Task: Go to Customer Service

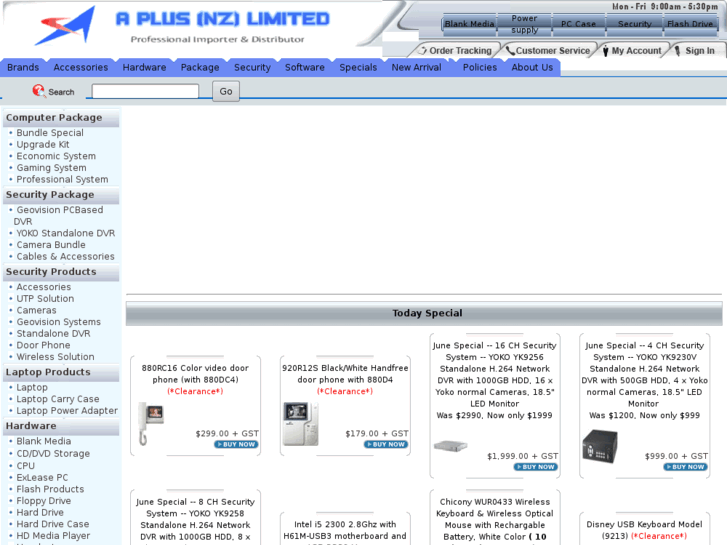Action: pyautogui.click(x=553, y=51)
